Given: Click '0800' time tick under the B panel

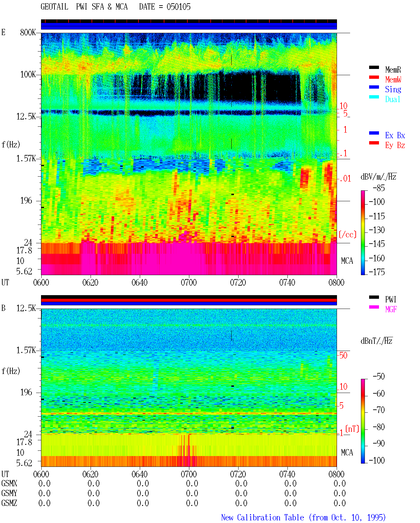Looking at the screenshot, I should [336, 474].
